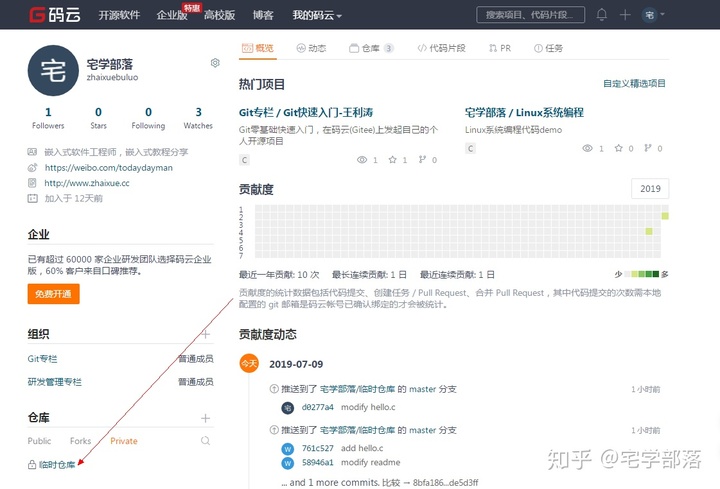Open the www.zhaixue.cc link
Screen dimensions: 720x489
(87, 183)
